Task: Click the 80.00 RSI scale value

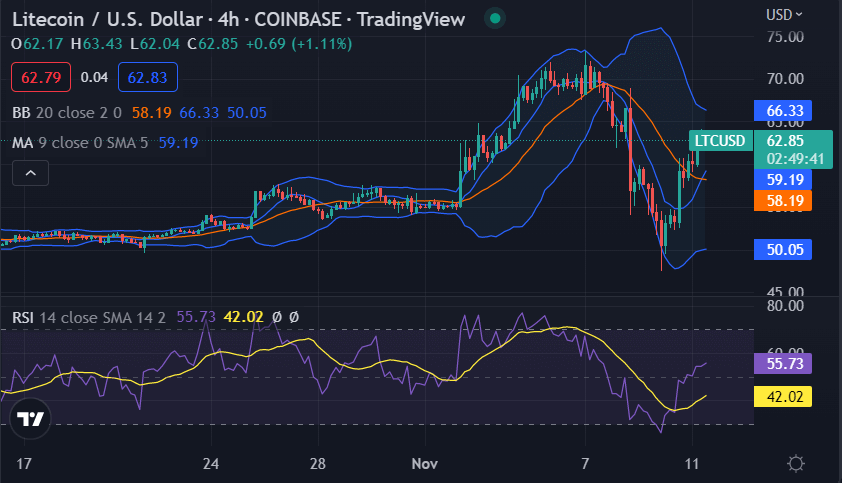Action: [785, 306]
